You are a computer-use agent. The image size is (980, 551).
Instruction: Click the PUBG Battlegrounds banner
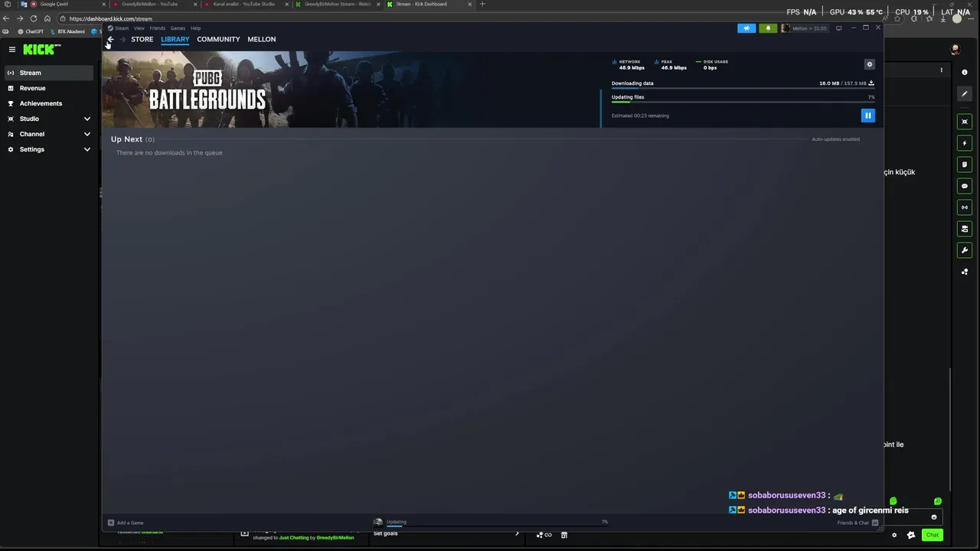pos(351,90)
